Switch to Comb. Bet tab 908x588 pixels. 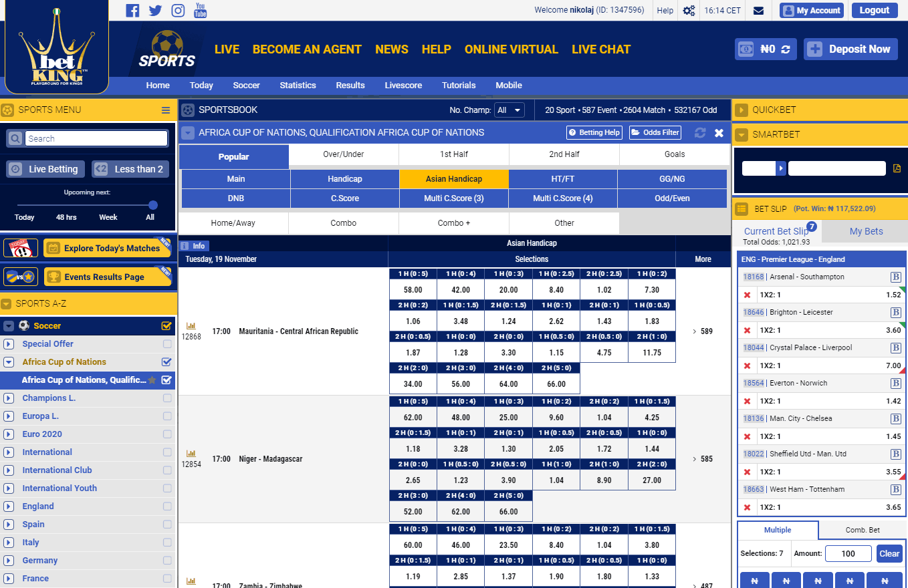(863, 530)
